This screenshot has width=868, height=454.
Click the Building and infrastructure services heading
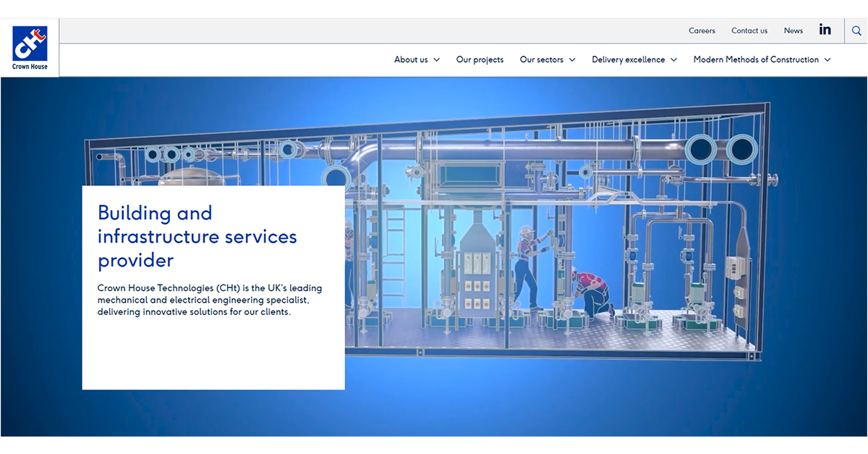coord(197,236)
